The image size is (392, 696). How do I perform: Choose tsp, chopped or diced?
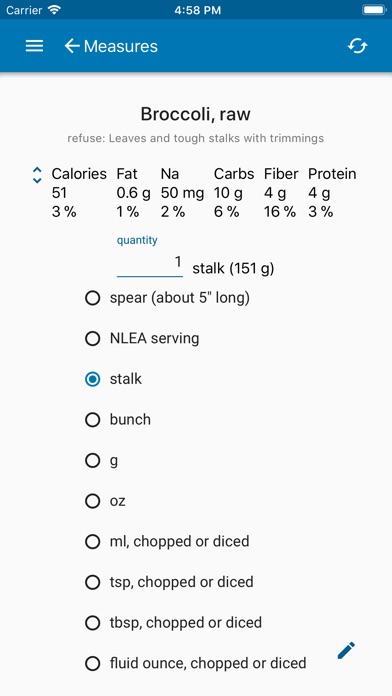point(169,582)
